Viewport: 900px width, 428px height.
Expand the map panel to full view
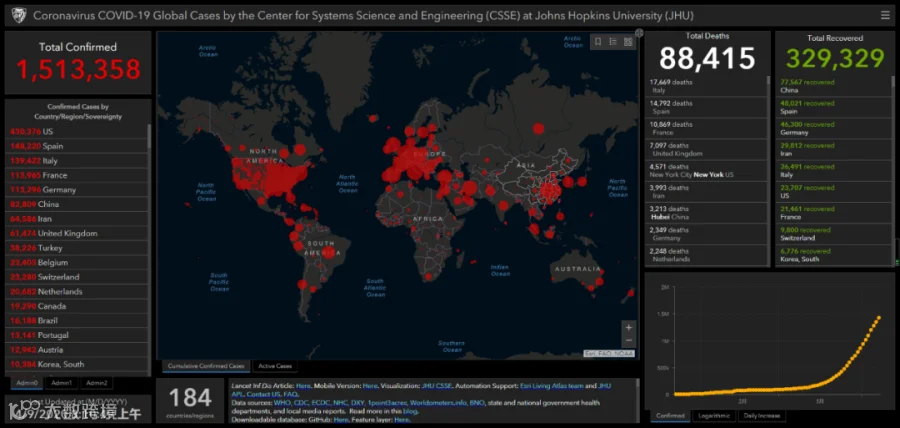click(639, 33)
